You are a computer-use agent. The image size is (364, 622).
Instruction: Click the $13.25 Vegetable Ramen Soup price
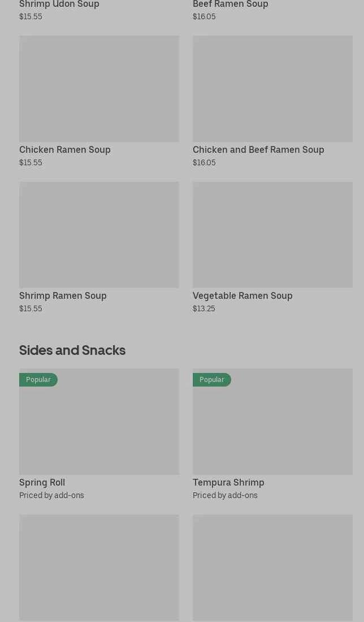click(x=204, y=308)
